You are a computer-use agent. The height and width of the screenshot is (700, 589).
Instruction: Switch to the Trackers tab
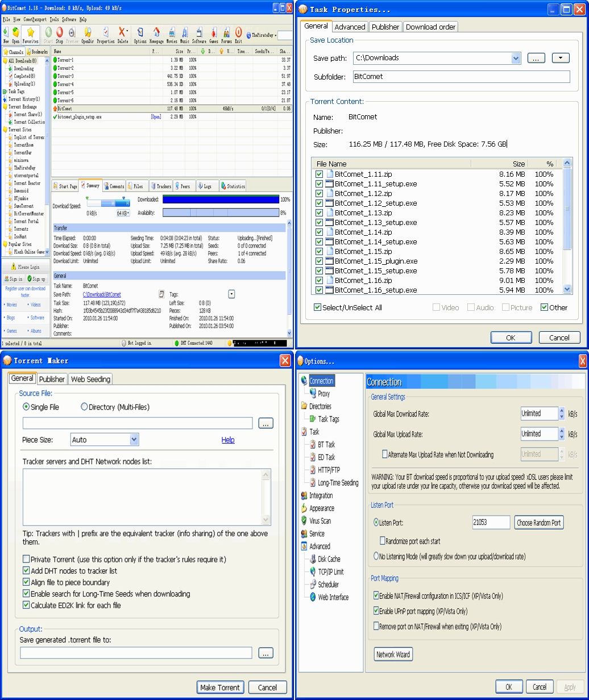click(x=161, y=186)
